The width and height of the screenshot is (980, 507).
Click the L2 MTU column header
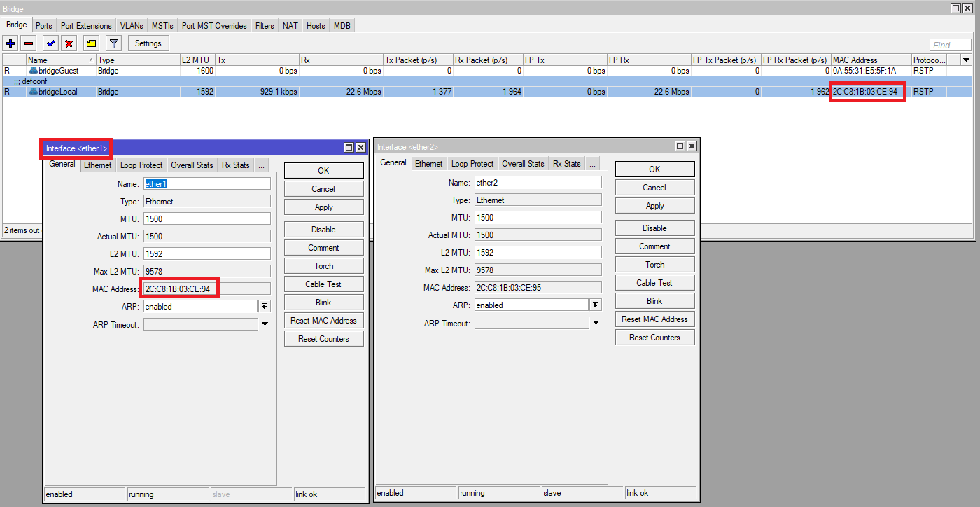pyautogui.click(x=197, y=60)
